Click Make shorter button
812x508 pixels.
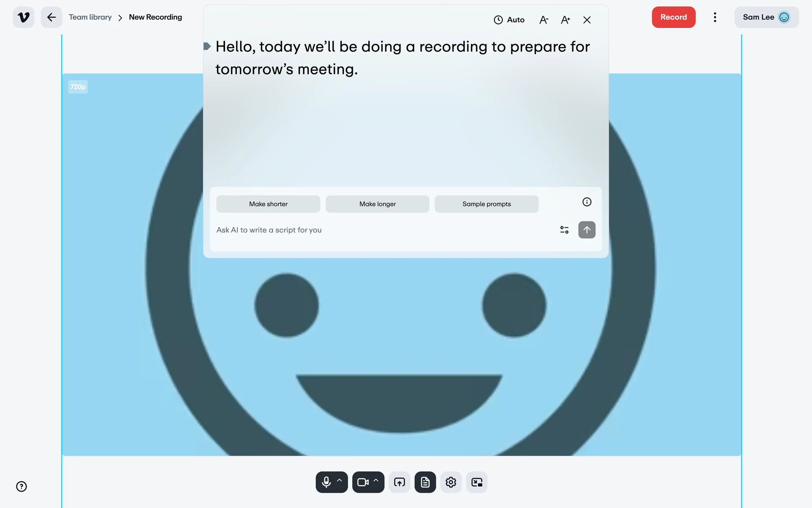point(268,204)
